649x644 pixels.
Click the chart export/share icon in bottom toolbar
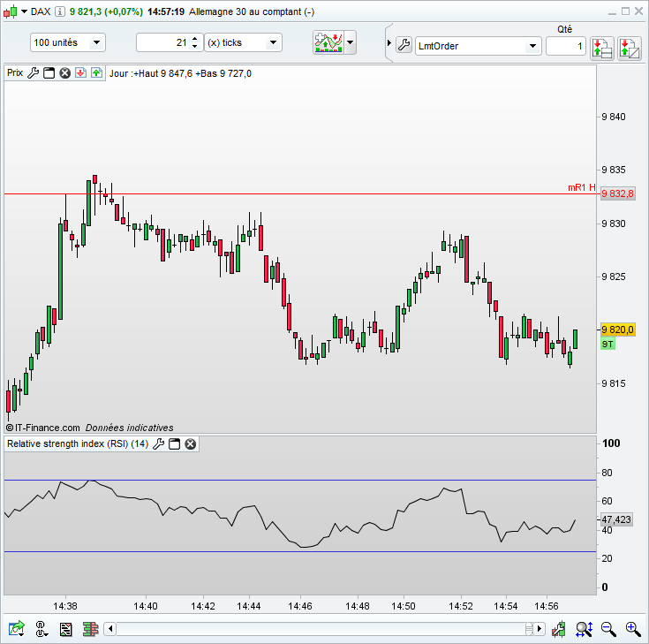coord(17,629)
